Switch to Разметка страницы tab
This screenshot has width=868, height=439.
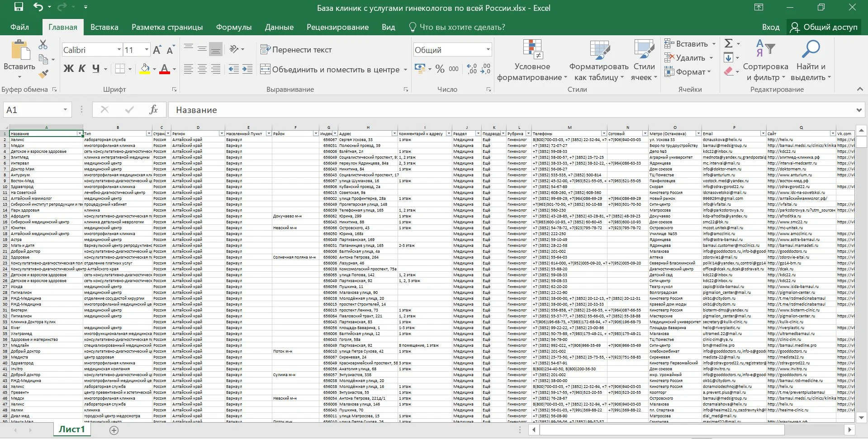[167, 27]
